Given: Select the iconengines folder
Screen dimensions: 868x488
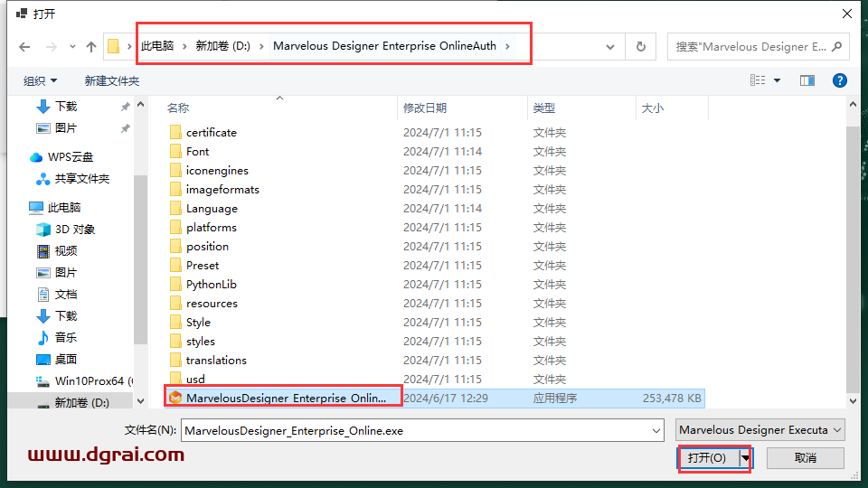Looking at the screenshot, I should click(x=217, y=171).
